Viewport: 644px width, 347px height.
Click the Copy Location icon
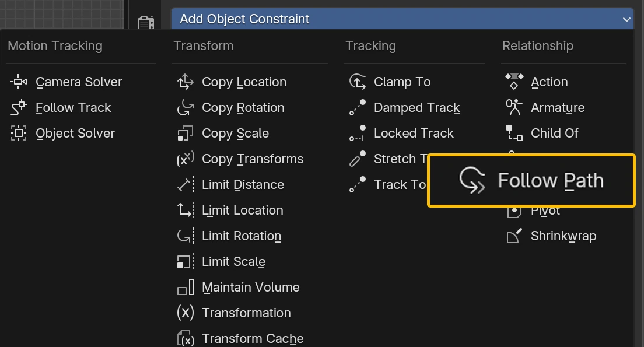click(185, 82)
